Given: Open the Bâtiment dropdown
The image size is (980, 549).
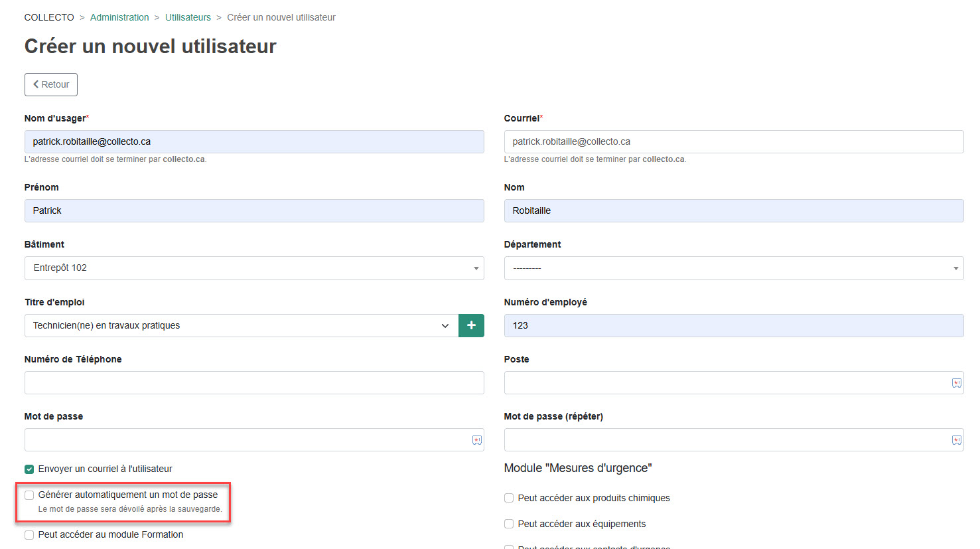Looking at the screenshot, I should (x=253, y=268).
